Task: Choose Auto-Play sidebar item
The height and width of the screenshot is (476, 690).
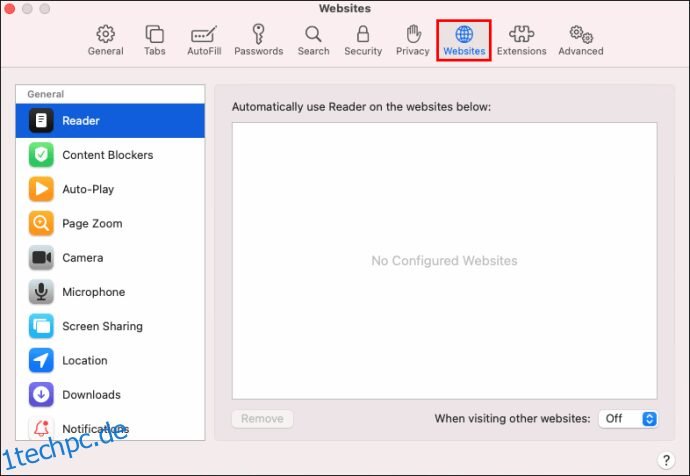Action: 110,189
